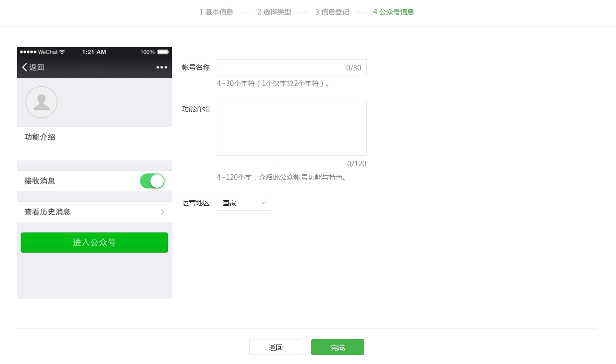The width and height of the screenshot is (616, 364).
Task: Click the 返回 button at the bottom
Action: (276, 347)
